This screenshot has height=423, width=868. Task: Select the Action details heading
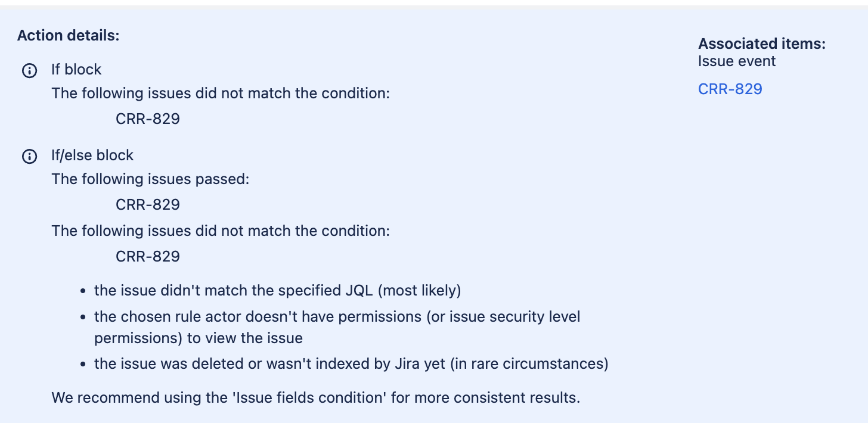click(67, 35)
